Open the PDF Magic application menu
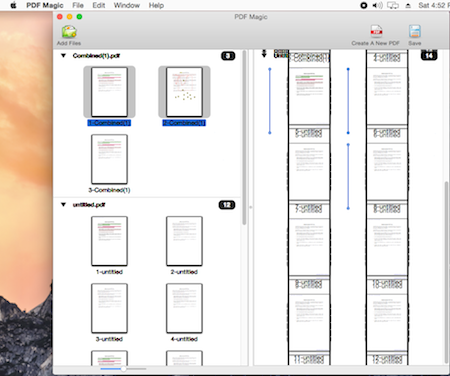450x376 pixels. tap(45, 5)
